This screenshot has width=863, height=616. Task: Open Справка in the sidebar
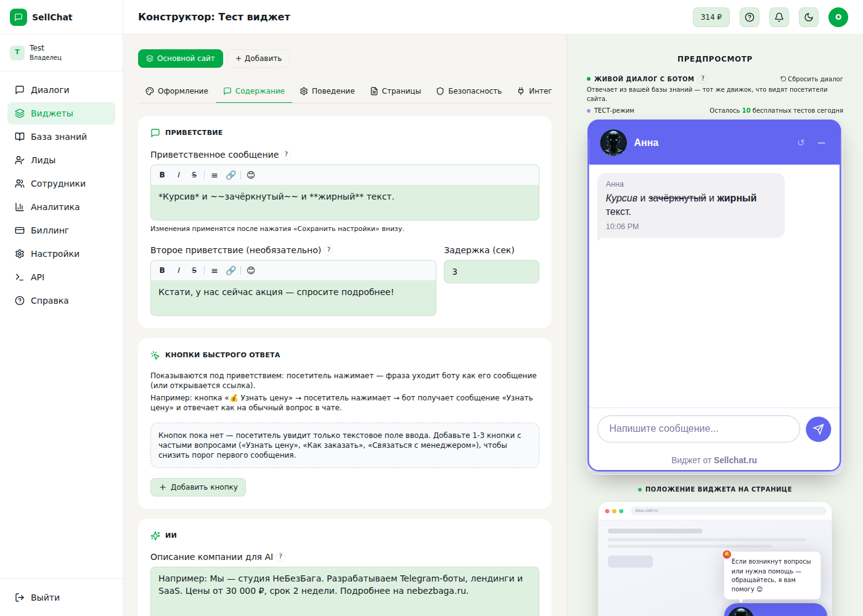(61, 301)
